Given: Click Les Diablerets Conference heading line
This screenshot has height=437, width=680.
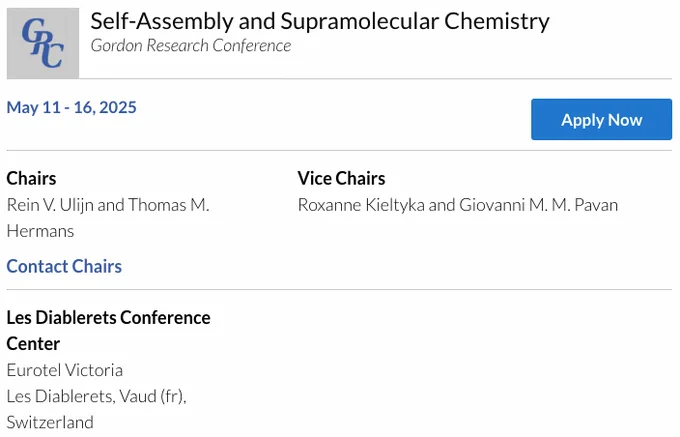Looking at the screenshot, I should coord(108,317).
